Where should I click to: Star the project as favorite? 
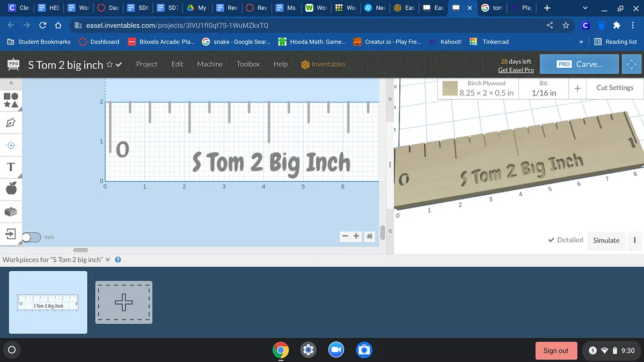click(109, 64)
